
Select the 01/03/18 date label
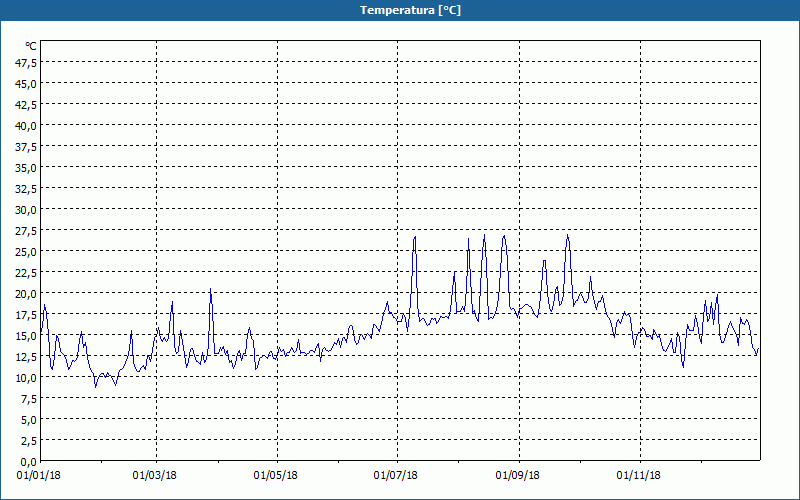[x=155, y=476]
